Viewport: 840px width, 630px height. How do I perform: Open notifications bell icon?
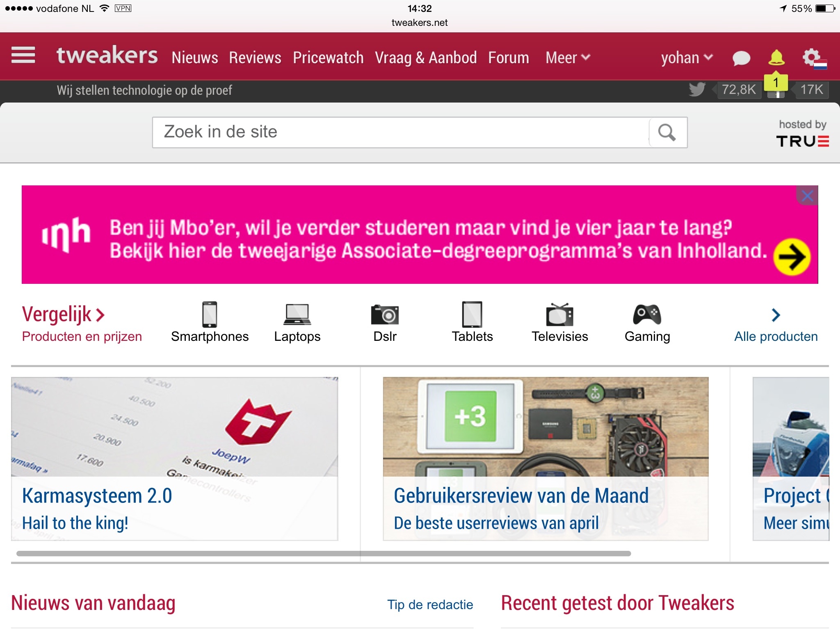(x=776, y=58)
